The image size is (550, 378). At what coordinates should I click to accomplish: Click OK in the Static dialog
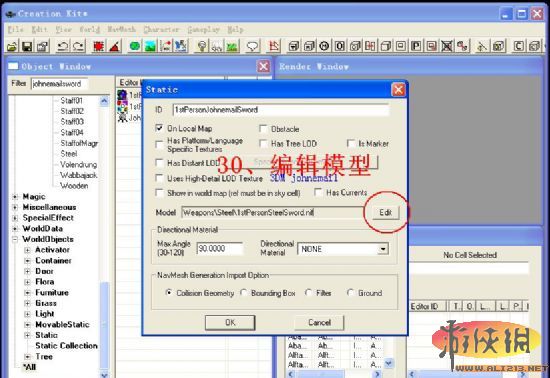click(230, 323)
